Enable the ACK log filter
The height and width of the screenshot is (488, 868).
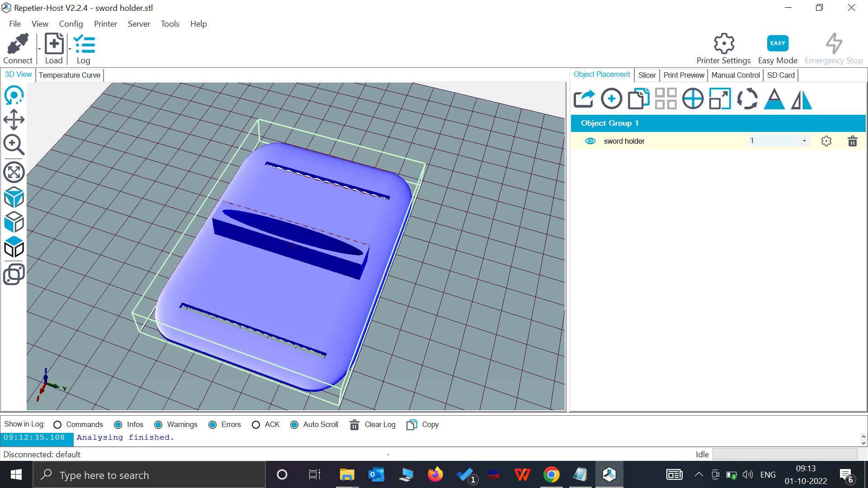[256, 425]
